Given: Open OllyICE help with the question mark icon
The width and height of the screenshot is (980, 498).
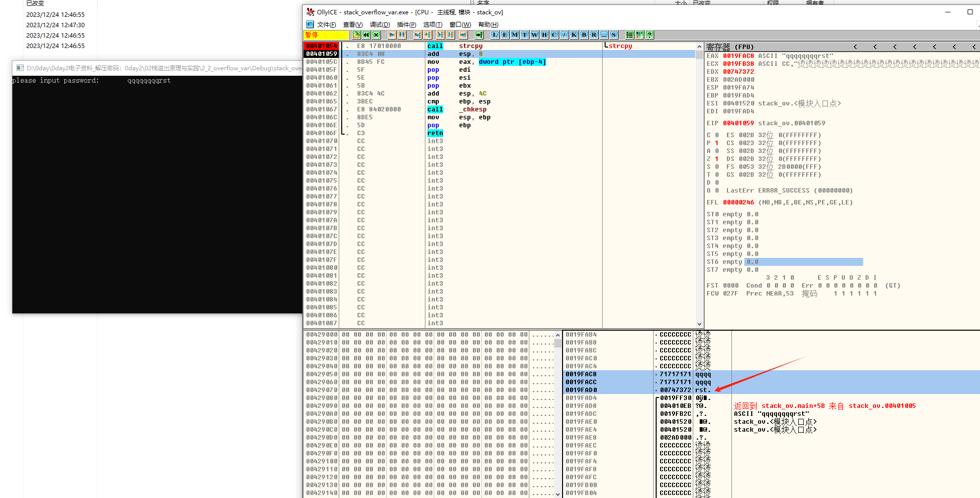Looking at the screenshot, I should (x=649, y=35).
